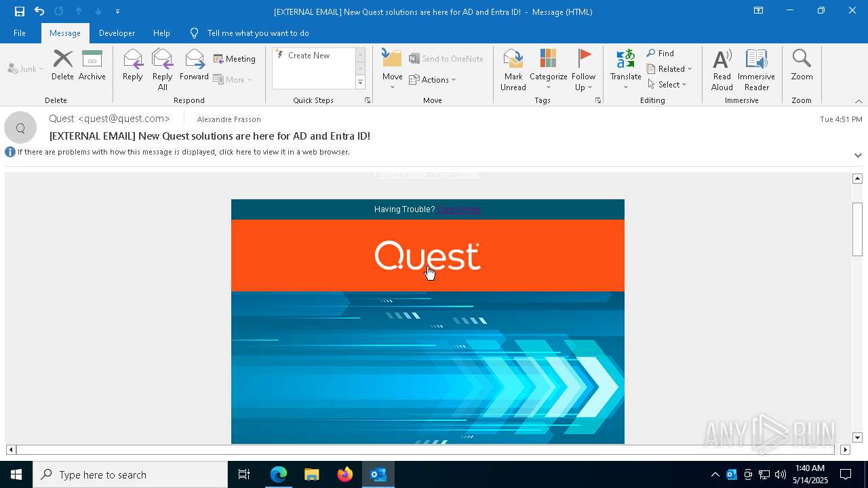868x488 pixels.
Task: Click the sender Quest <quest@quest.com>
Action: point(109,119)
